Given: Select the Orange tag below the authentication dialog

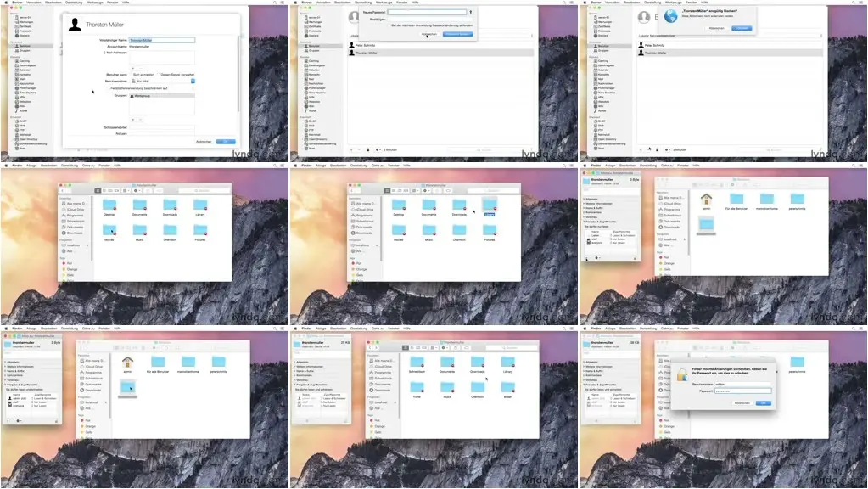Looking at the screenshot, I should (x=667, y=426).
